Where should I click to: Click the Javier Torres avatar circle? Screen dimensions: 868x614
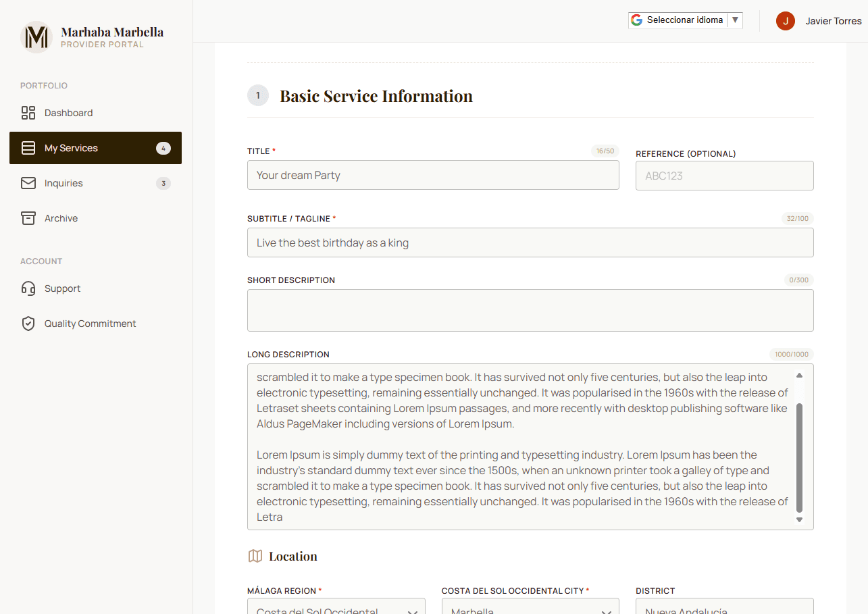[x=786, y=21]
